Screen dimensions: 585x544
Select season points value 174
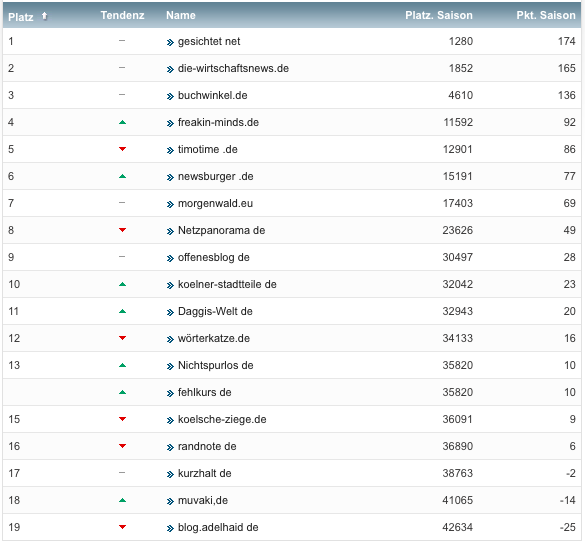pos(567,41)
